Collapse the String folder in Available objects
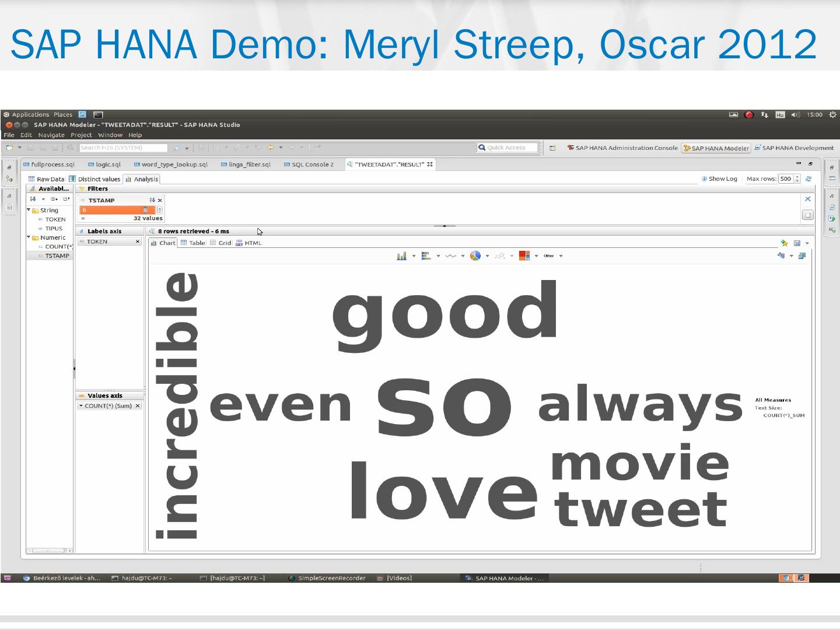This screenshot has height=630, width=840. (29, 210)
